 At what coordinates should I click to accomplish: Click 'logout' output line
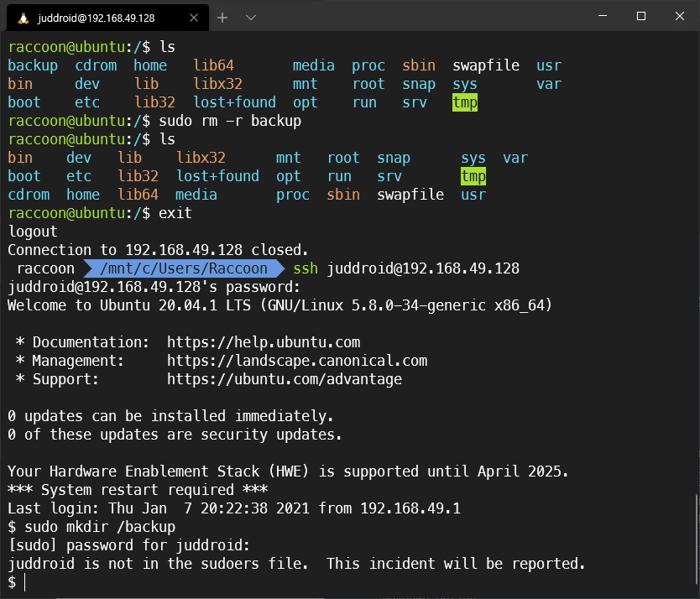click(33, 232)
